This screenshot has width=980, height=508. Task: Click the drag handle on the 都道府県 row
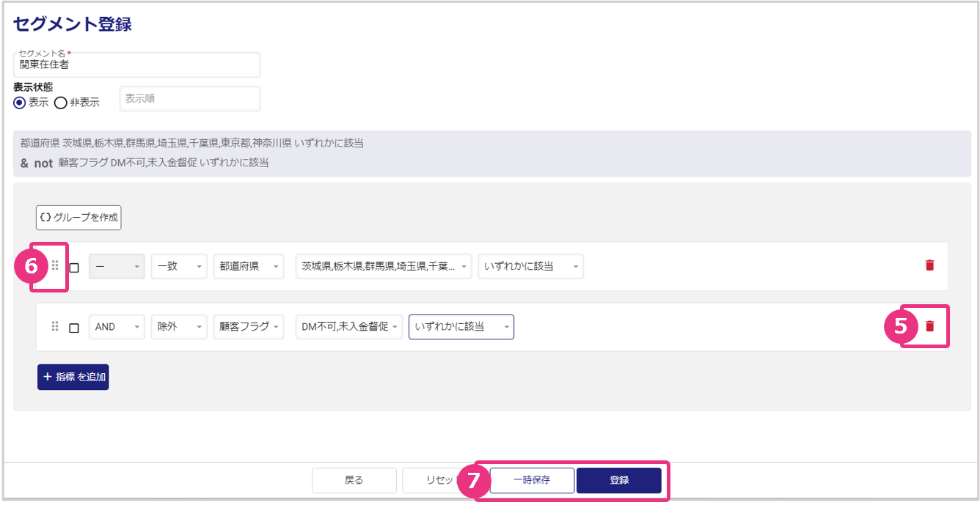(x=55, y=265)
